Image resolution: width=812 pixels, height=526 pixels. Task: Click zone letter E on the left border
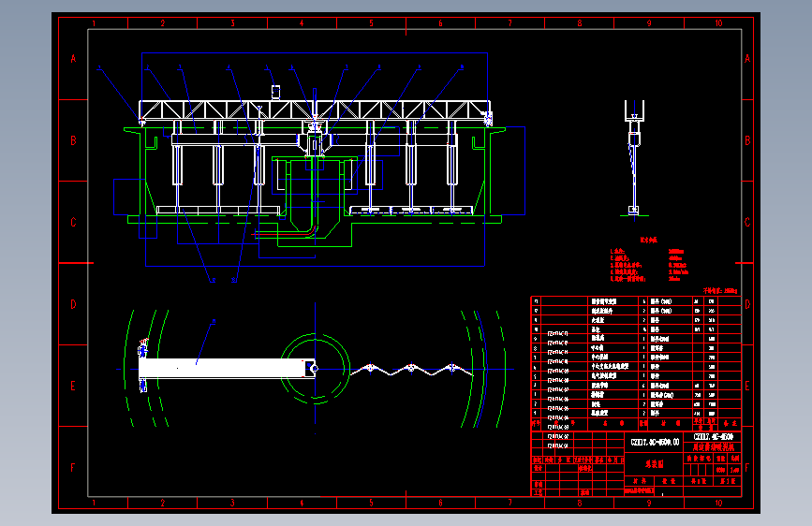pyautogui.click(x=73, y=386)
